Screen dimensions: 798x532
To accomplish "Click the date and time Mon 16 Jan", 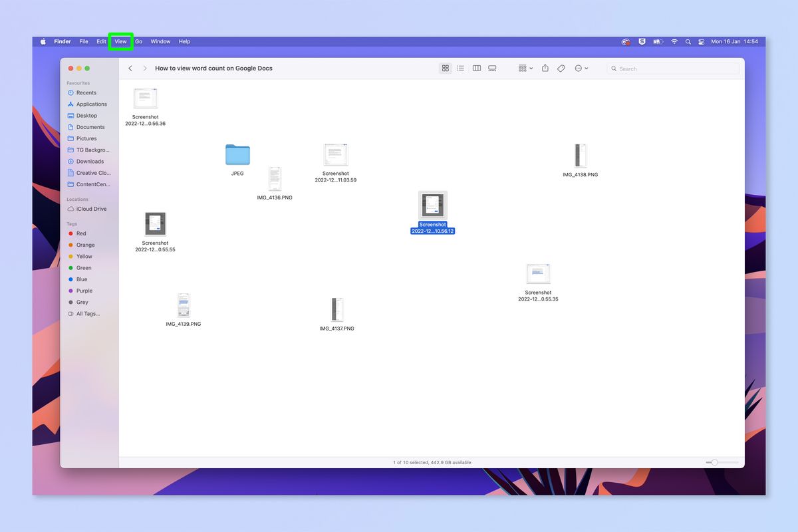I will (x=734, y=41).
